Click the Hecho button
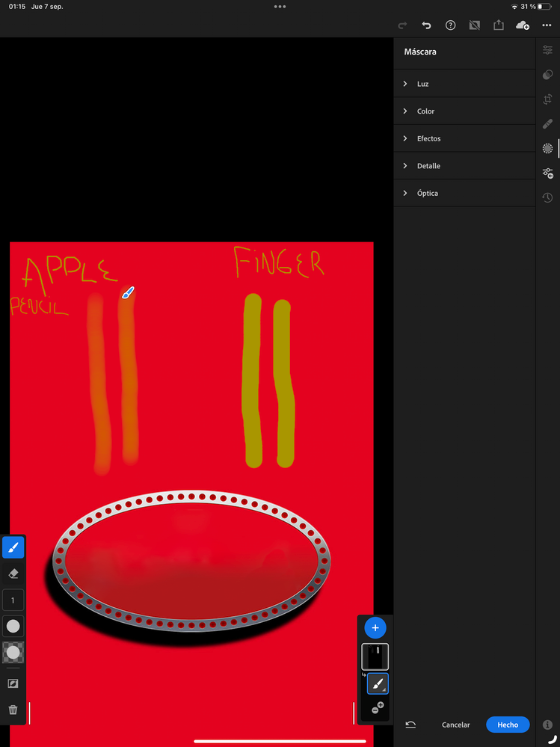Image resolution: width=560 pixels, height=747 pixels. [508, 725]
